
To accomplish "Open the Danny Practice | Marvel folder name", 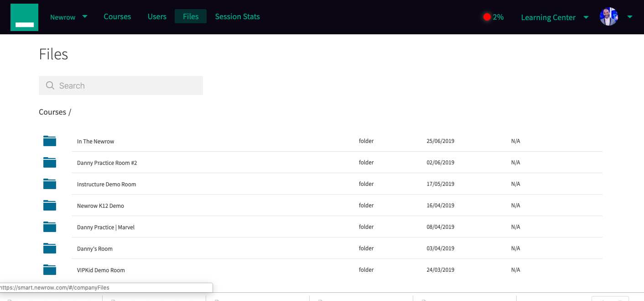I will pyautogui.click(x=106, y=227).
